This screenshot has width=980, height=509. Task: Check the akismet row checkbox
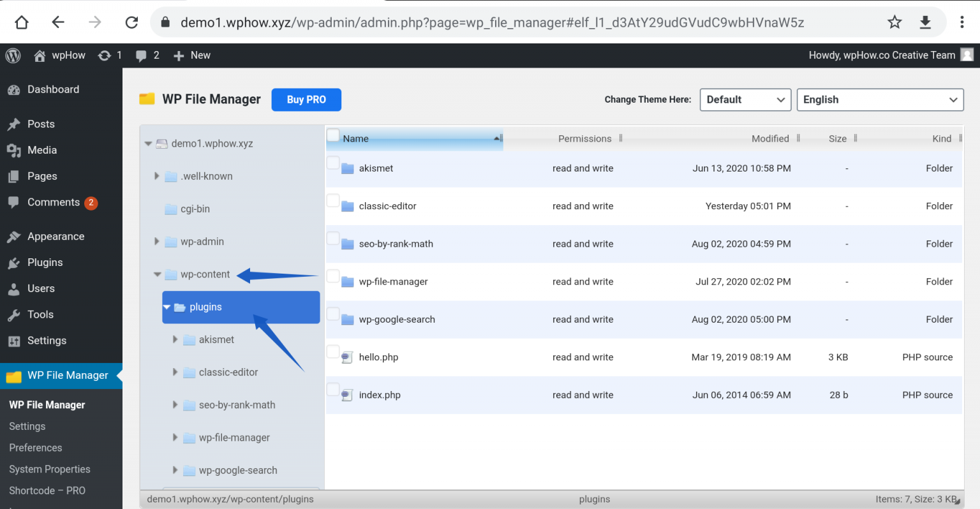333,163
